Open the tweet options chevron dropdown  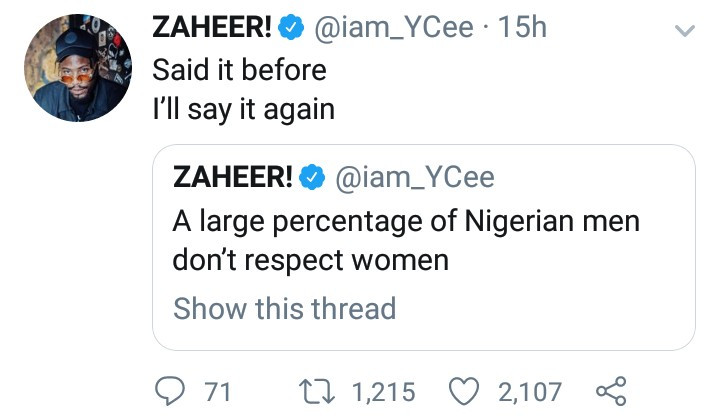(684, 31)
